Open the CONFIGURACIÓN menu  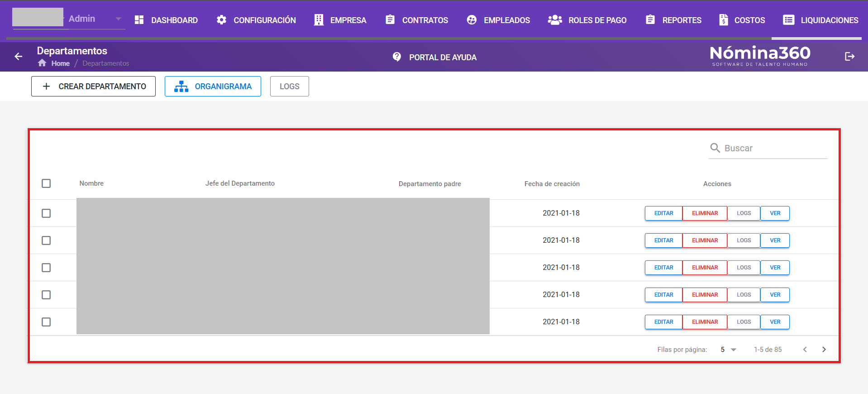coord(256,20)
